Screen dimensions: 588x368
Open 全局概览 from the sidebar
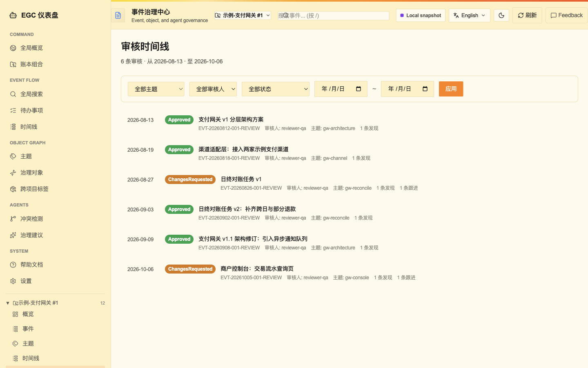tap(55, 48)
